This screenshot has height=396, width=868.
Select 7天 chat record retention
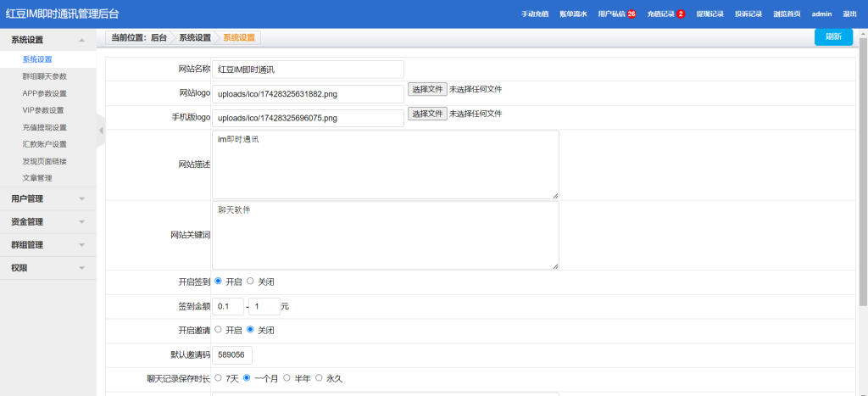(219, 377)
